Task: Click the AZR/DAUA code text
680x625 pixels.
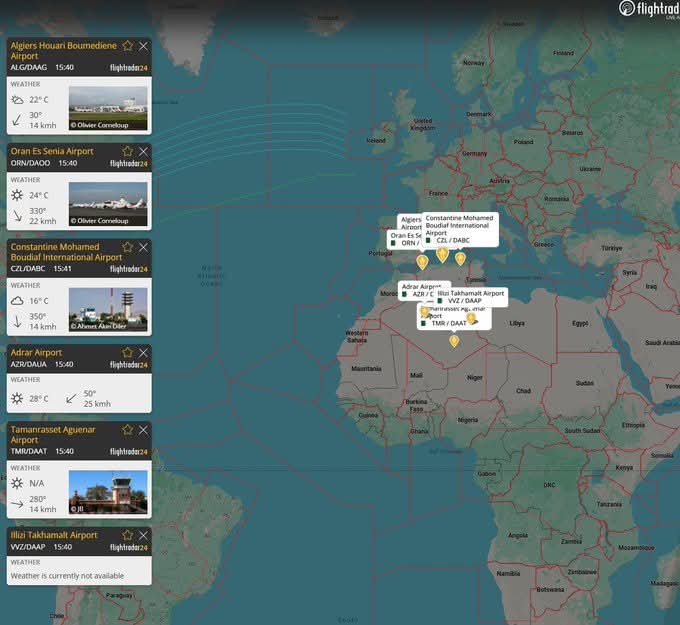Action: pyautogui.click(x=29, y=364)
